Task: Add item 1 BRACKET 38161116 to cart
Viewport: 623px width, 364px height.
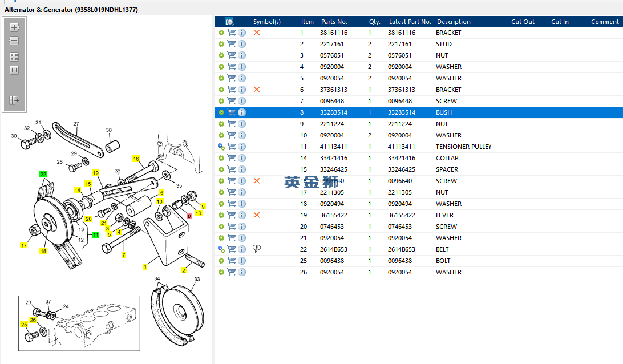Action: coord(232,33)
